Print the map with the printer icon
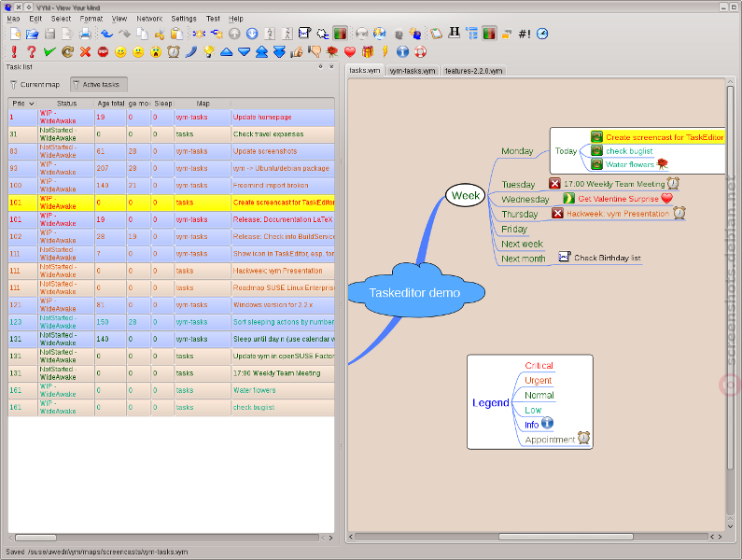This screenshot has width=742, height=560. coord(85,34)
